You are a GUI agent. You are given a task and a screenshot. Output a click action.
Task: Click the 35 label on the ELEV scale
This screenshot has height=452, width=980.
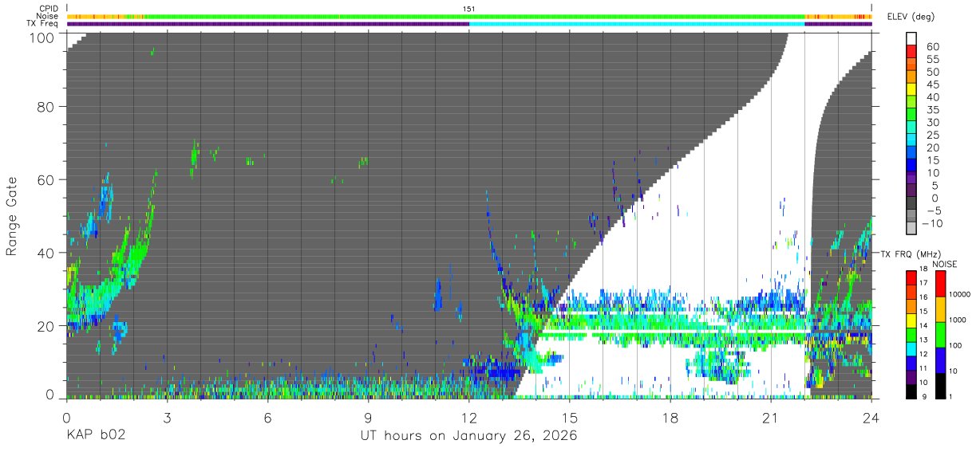[932, 110]
